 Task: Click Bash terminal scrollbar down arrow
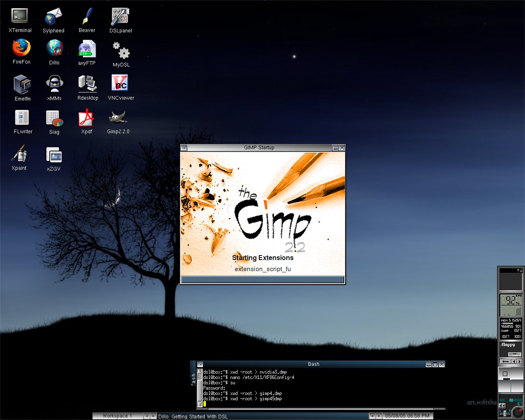[x=200, y=404]
